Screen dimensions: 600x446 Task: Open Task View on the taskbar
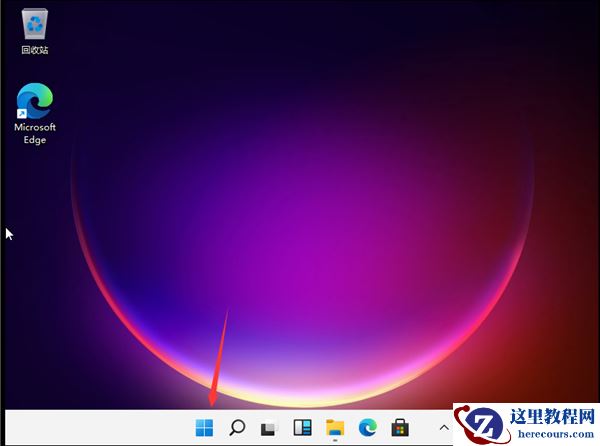tap(269, 428)
